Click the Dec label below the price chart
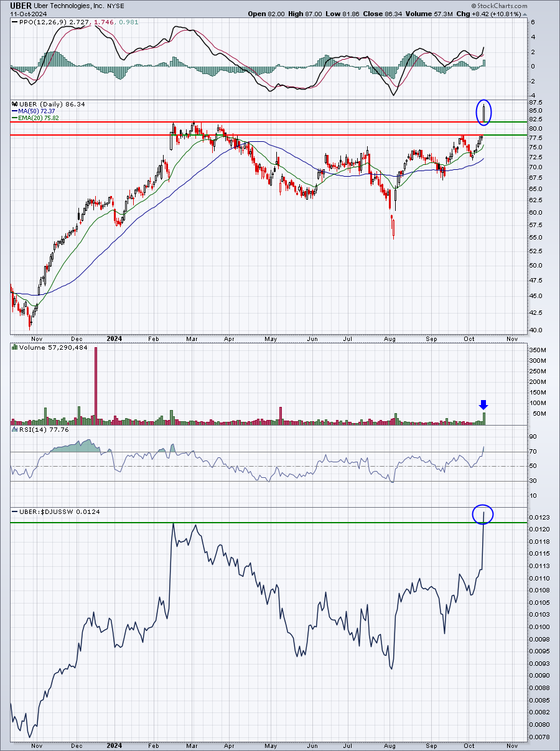The width and height of the screenshot is (560, 751). pyautogui.click(x=77, y=339)
